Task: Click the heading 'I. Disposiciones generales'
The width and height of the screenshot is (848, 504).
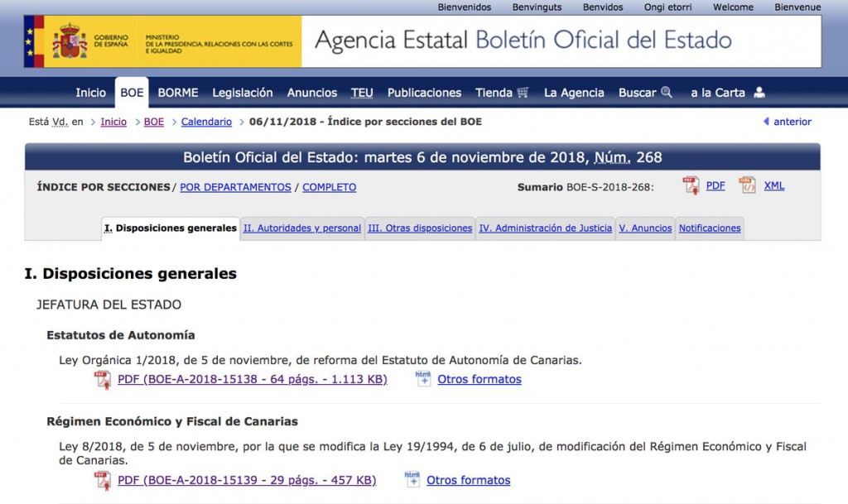Action: tap(130, 273)
